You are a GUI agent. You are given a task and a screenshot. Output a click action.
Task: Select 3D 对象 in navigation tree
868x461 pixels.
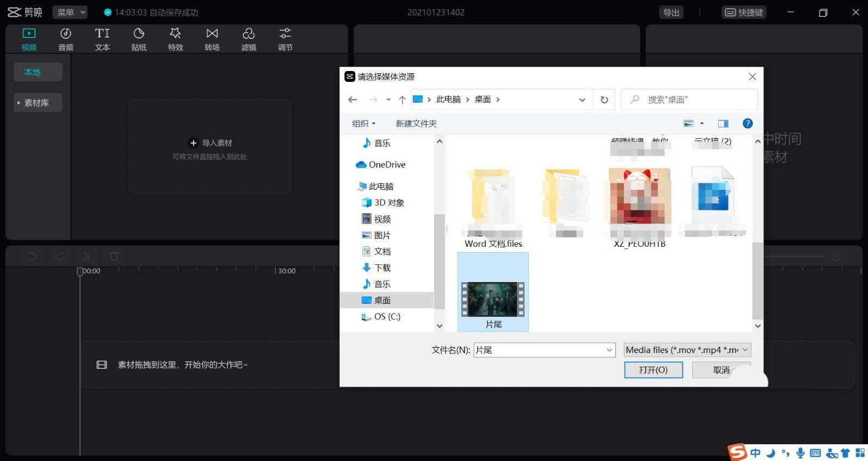[x=383, y=203]
